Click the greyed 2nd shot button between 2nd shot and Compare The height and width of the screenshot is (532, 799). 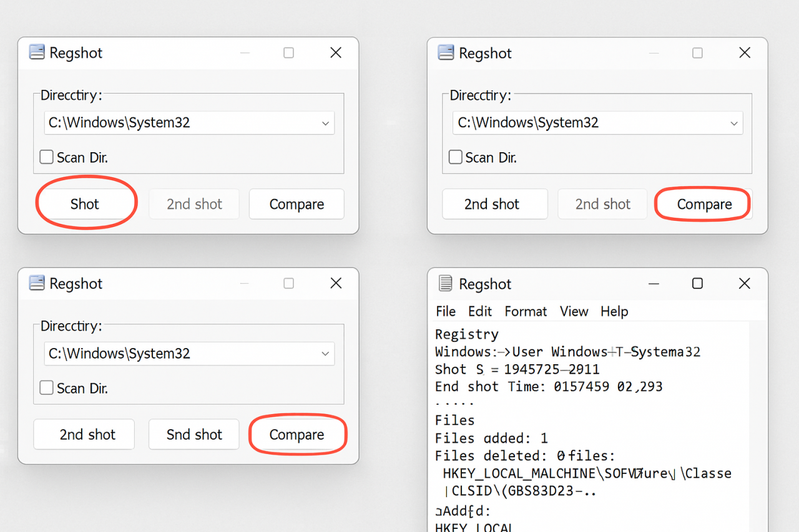point(603,204)
